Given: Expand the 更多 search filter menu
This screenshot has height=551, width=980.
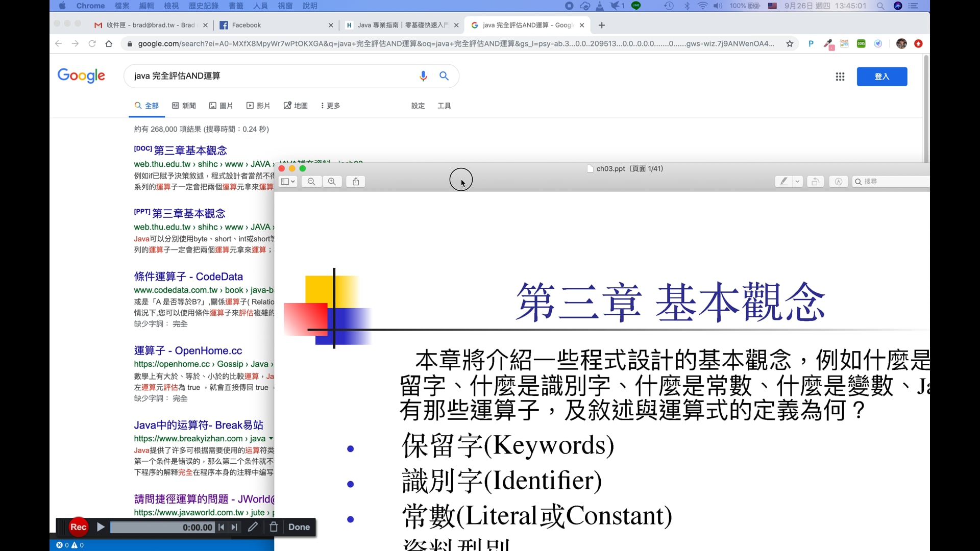Looking at the screenshot, I should point(330,106).
